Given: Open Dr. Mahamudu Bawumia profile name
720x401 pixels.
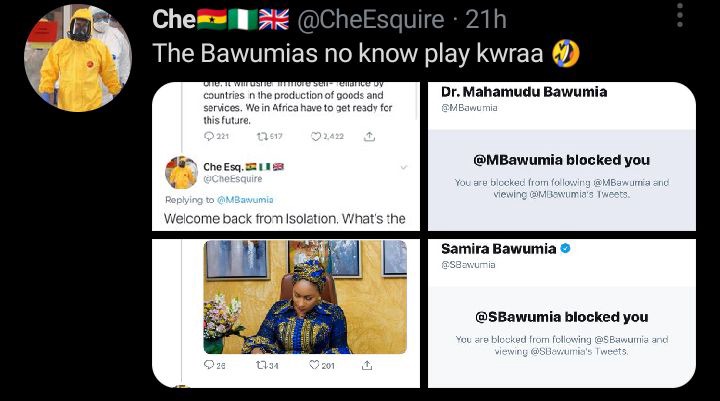Looking at the screenshot, I should (524, 92).
